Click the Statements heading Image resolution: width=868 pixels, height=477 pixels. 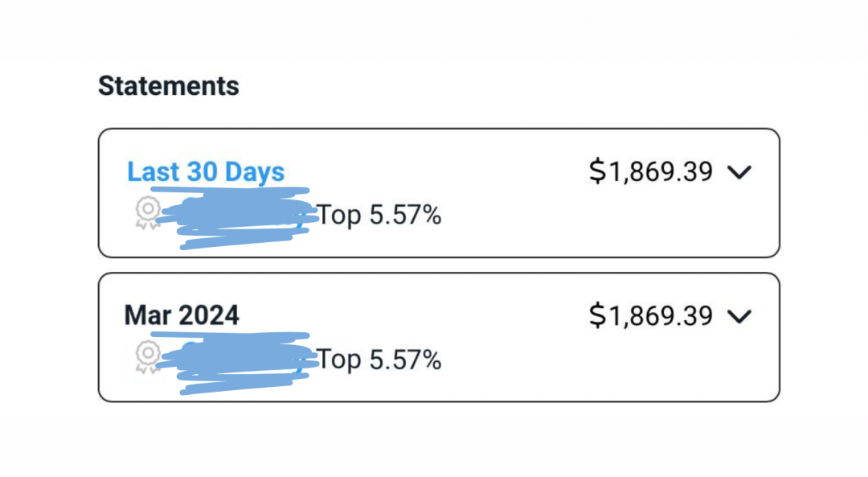pyautogui.click(x=169, y=86)
